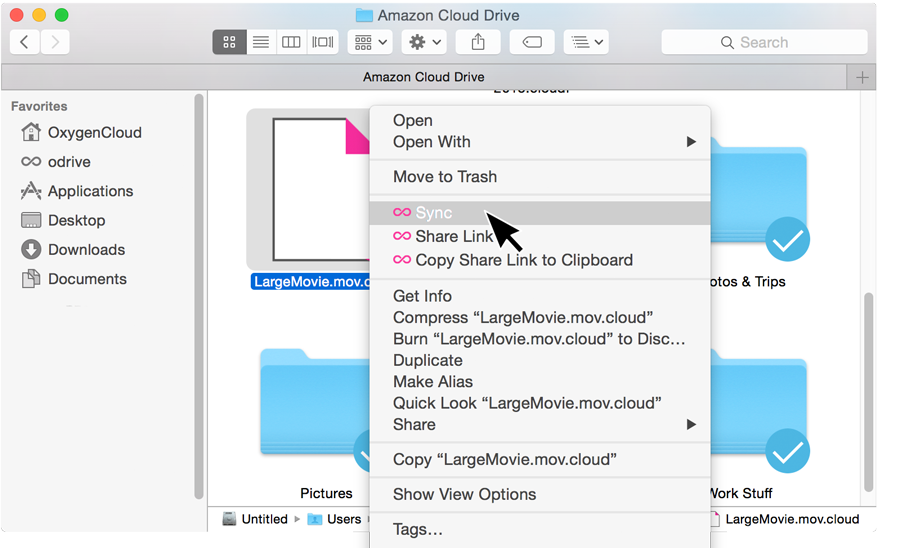Click the Share toolbar button
Viewport: 900px width, 548px height.
coord(478,42)
